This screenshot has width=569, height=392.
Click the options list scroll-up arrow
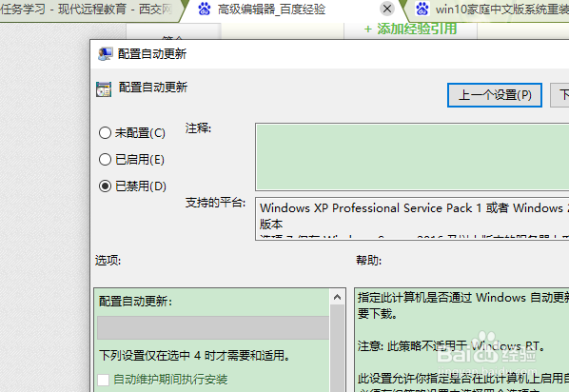tap(337, 297)
